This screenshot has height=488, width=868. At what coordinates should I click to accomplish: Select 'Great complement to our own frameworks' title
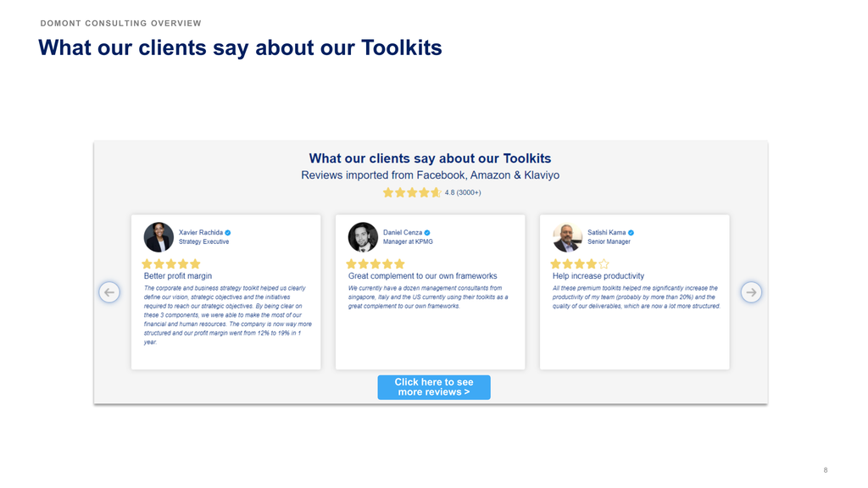pyautogui.click(x=422, y=276)
